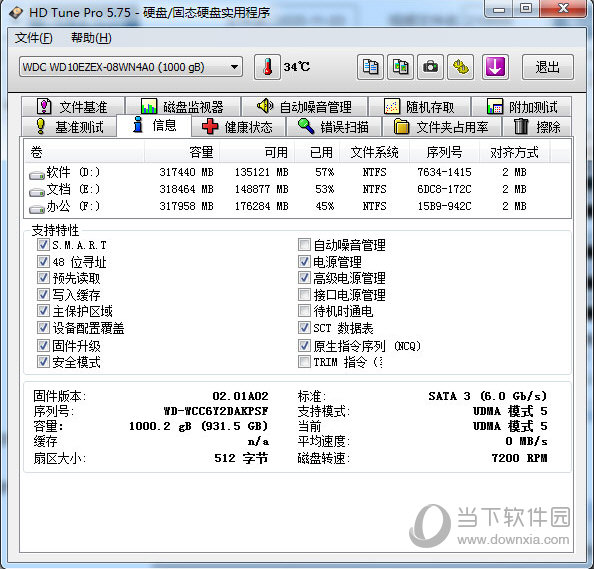Minimize the HD Tune Pro window
Viewport: 594px width, 569px height.
[x=499, y=9]
